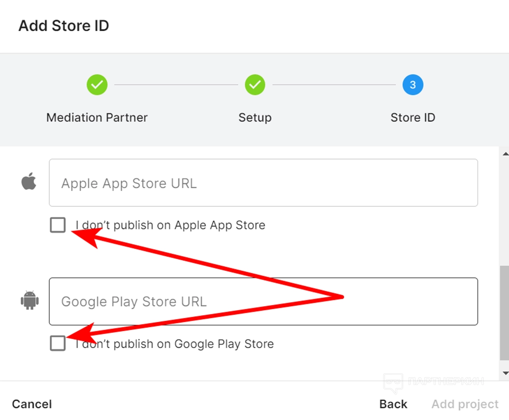
Task: Enable the Apple App Store opt-out checkbox
Action: [x=58, y=226]
